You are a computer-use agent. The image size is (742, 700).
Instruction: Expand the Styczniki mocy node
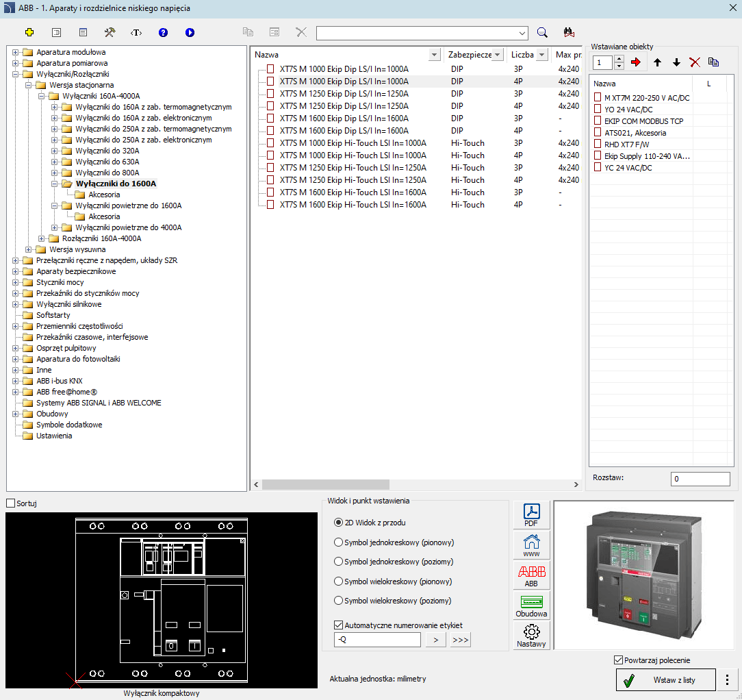16,282
